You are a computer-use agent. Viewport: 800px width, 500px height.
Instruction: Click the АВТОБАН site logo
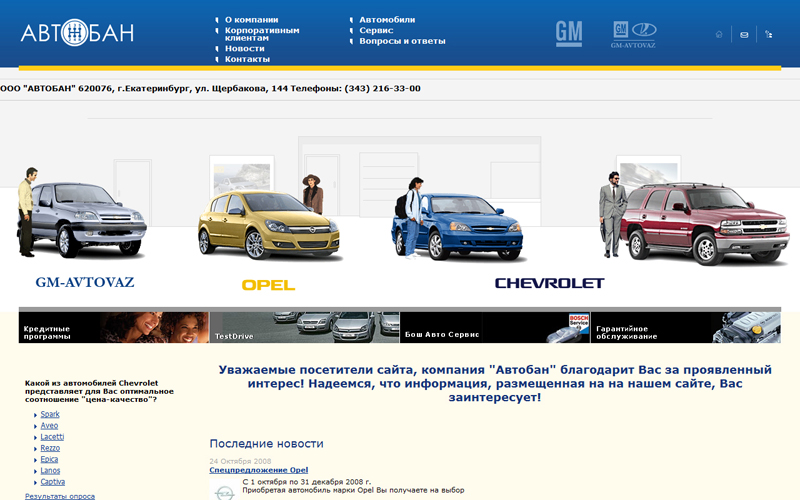(77, 33)
